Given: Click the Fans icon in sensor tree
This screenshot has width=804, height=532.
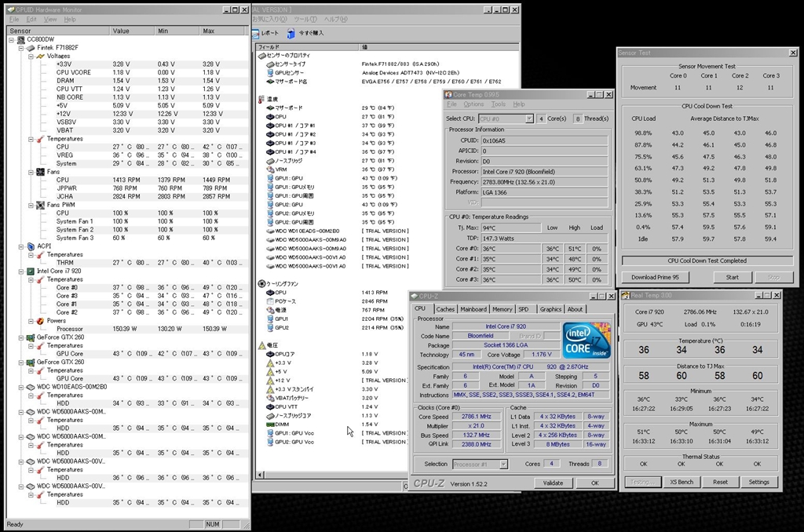Looking at the screenshot, I should (39, 171).
